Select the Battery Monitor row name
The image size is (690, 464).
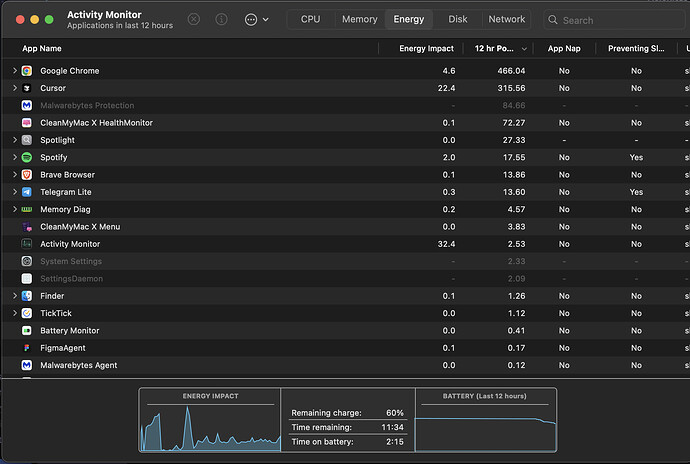tap(70, 331)
